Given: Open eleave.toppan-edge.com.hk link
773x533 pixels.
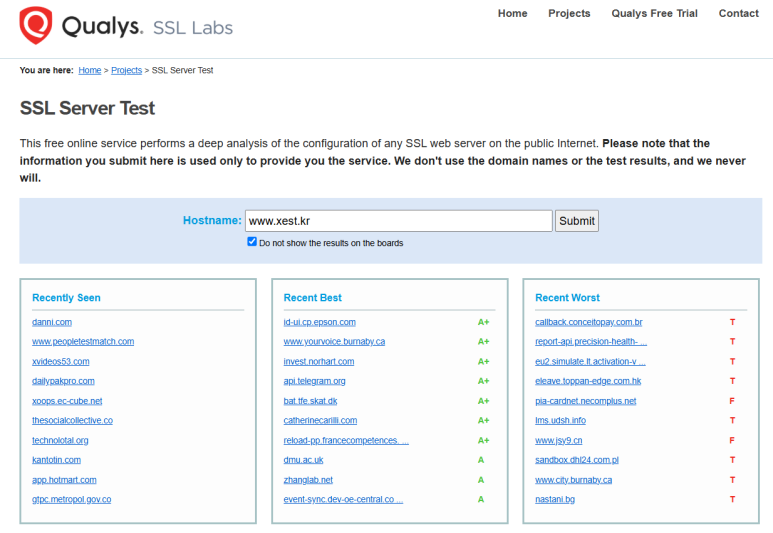Looking at the screenshot, I should click(x=588, y=381).
